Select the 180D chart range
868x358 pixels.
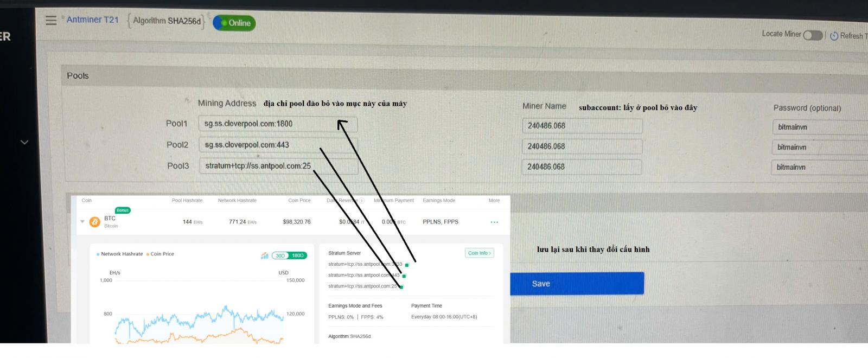(298, 255)
